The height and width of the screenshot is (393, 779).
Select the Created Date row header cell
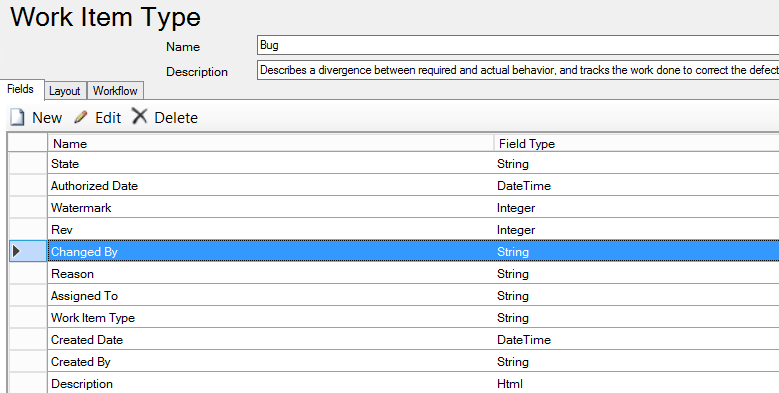point(28,340)
